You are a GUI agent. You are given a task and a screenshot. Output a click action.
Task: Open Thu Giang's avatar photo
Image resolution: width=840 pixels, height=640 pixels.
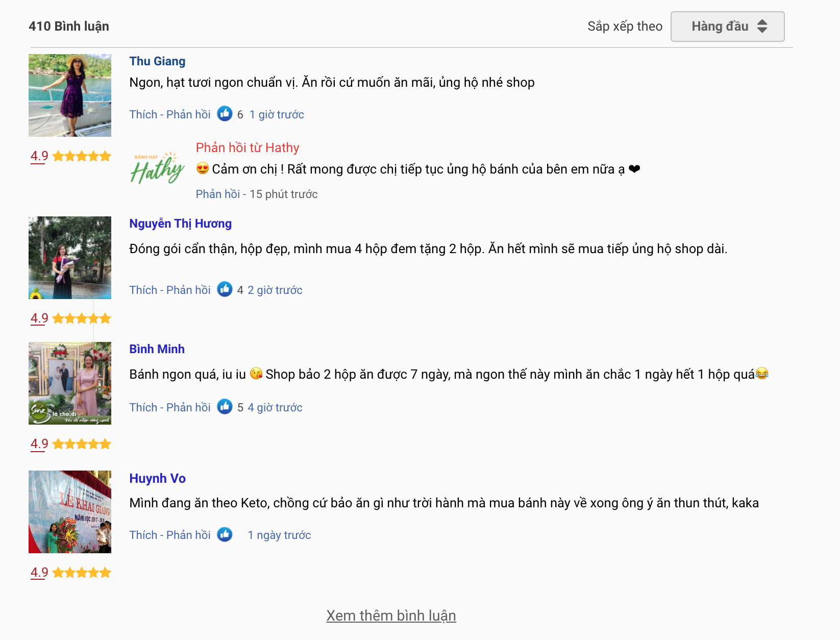pos(70,95)
